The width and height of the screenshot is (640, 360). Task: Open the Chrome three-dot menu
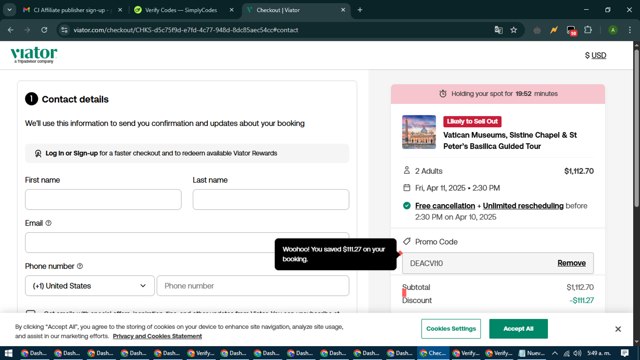click(630, 30)
